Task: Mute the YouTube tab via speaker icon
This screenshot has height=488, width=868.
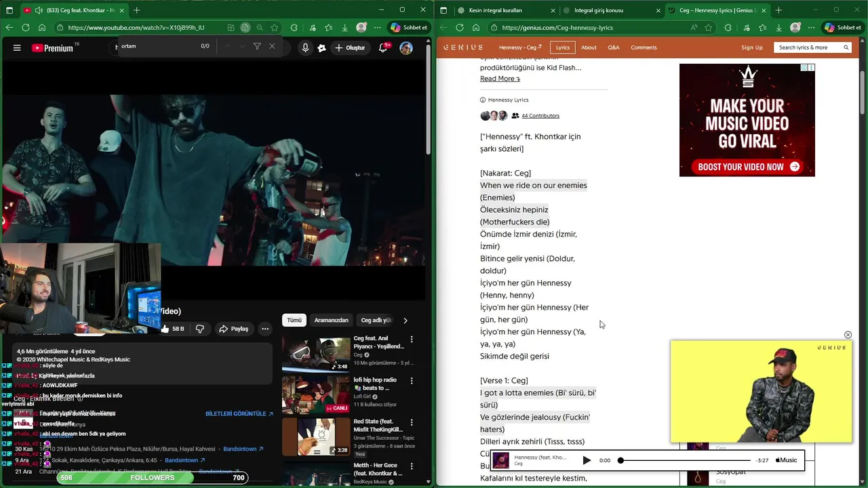Action: tap(38, 10)
